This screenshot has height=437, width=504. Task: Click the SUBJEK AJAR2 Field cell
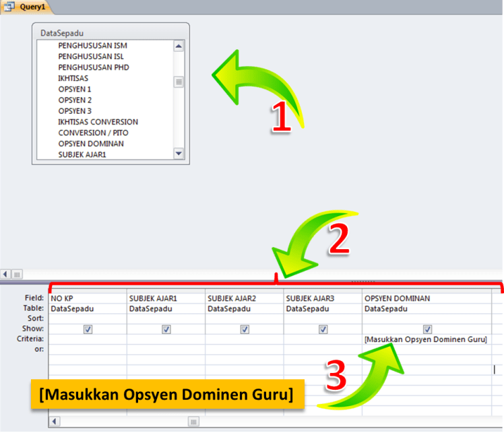[244, 298]
